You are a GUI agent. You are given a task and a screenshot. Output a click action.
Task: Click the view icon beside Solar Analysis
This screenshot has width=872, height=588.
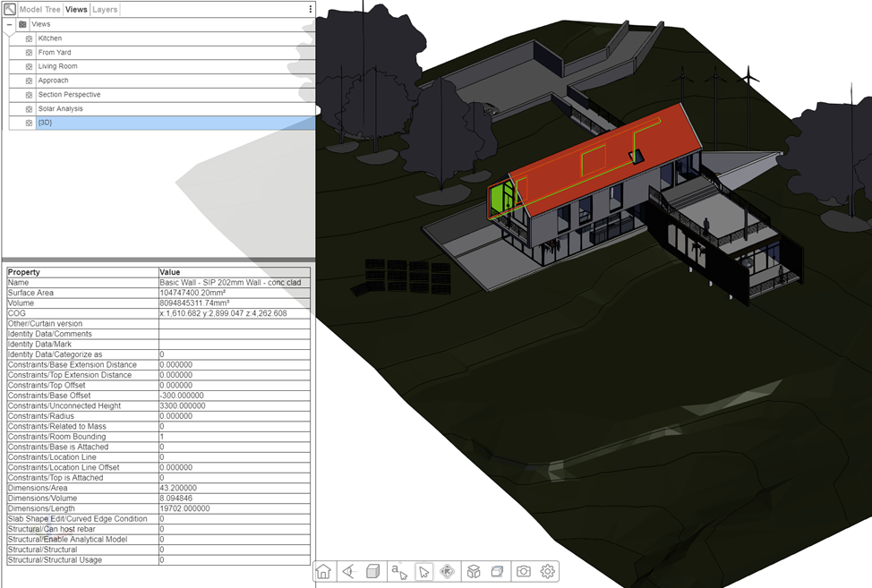(26, 108)
